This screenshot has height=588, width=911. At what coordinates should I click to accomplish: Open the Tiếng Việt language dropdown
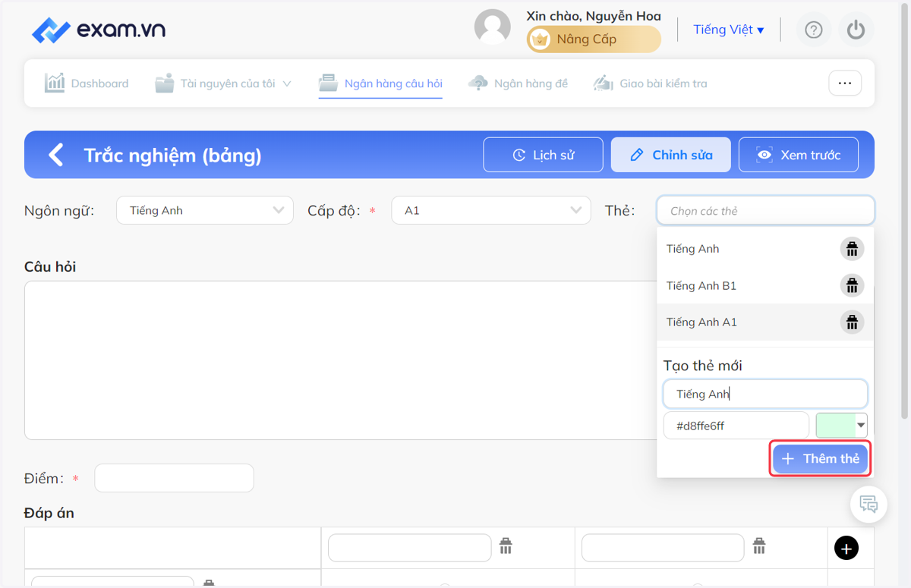729,30
